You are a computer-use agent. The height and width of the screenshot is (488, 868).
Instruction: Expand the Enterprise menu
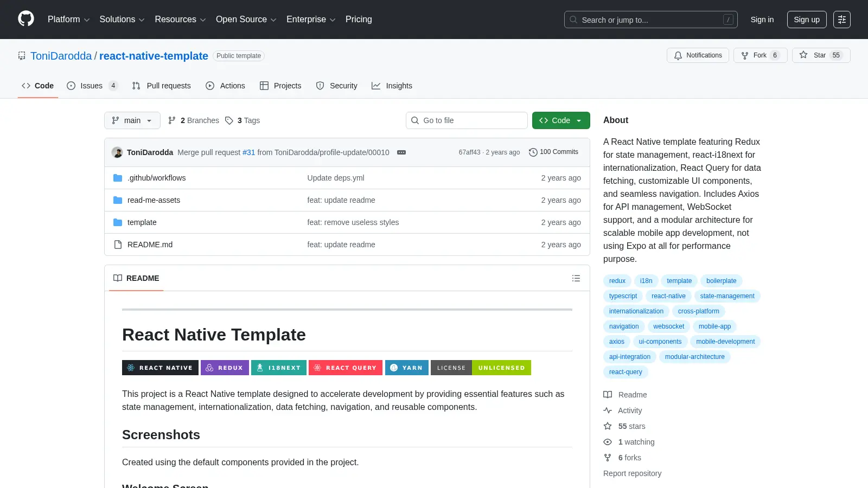(x=311, y=20)
